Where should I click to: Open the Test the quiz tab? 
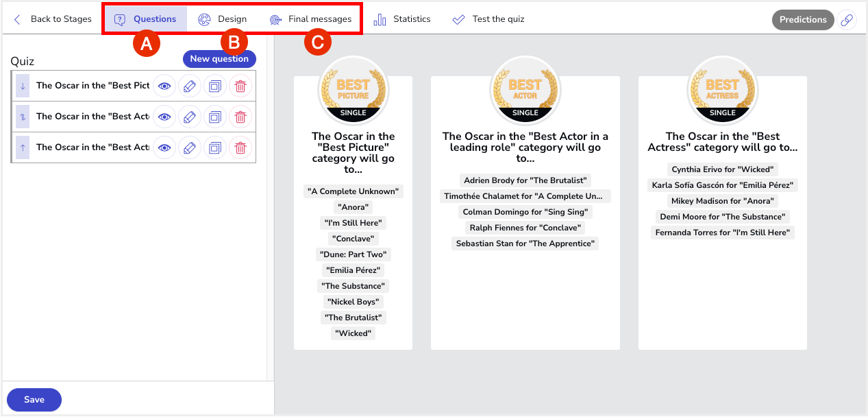(x=488, y=19)
